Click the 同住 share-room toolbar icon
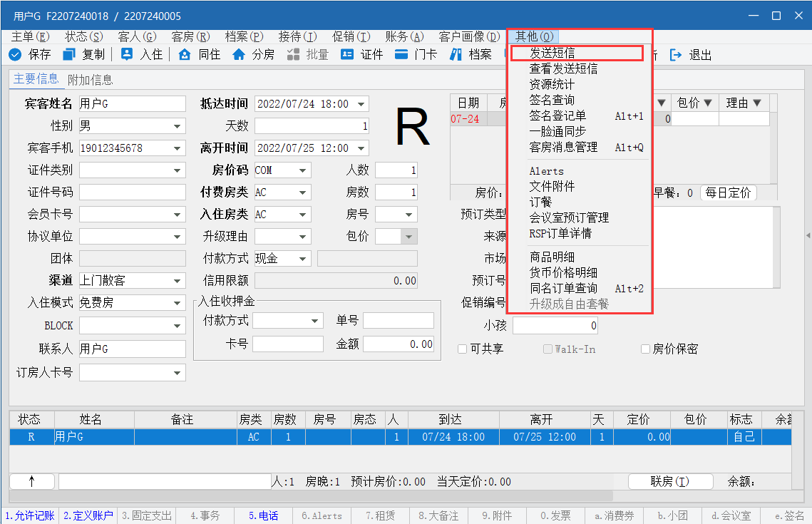The width and height of the screenshot is (812, 524). click(x=185, y=54)
